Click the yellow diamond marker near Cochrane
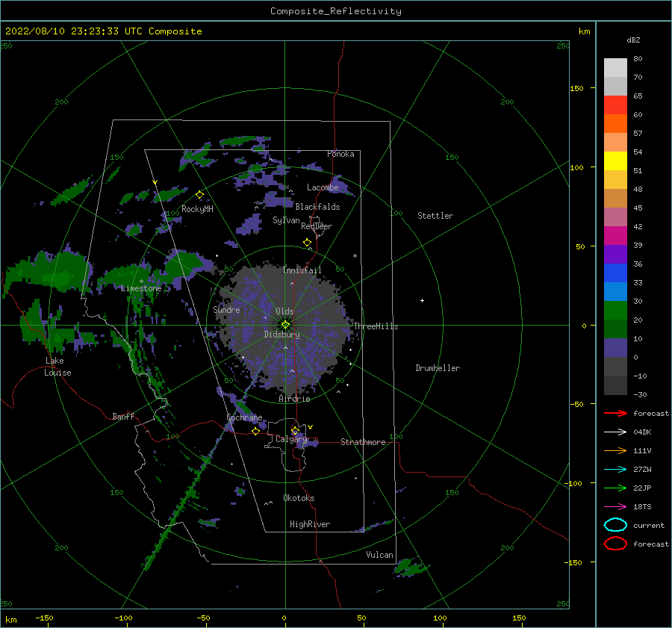Viewport: 672px width, 628px height. click(x=256, y=431)
